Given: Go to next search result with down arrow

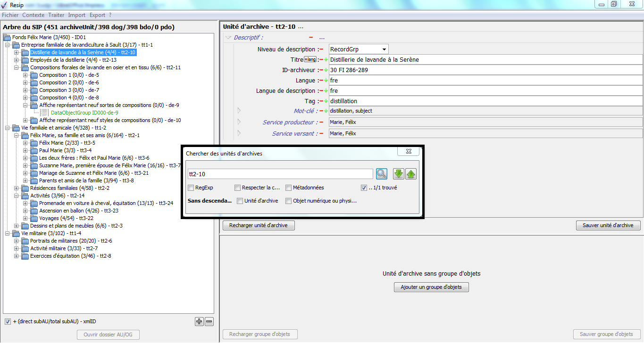Looking at the screenshot, I should point(399,174).
